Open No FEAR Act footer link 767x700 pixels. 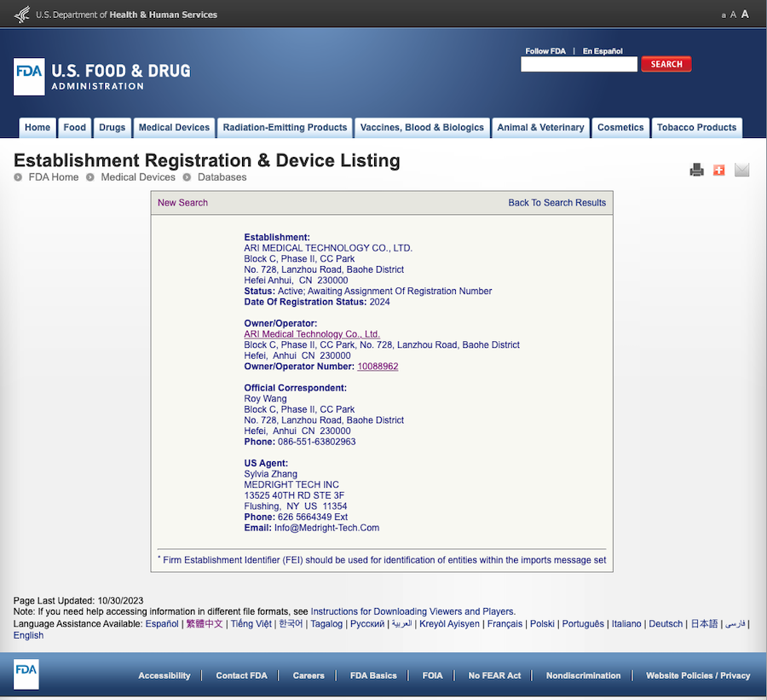click(x=494, y=675)
